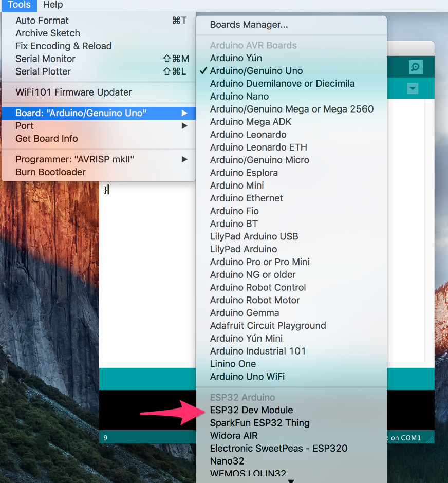Select Arduino Mega ADK
Screen dimensions: 448x483
point(291,122)
